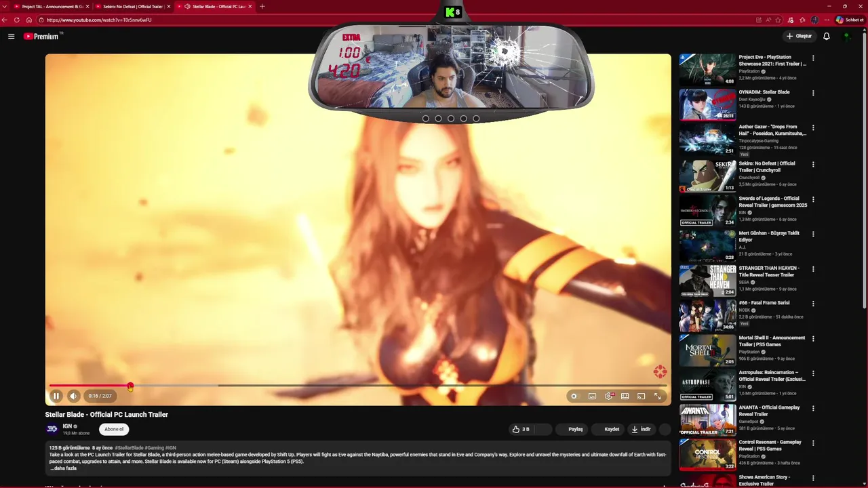The width and height of the screenshot is (868, 488).
Task: Select the Stellar Blade browser tab
Action: click(x=216, y=6)
